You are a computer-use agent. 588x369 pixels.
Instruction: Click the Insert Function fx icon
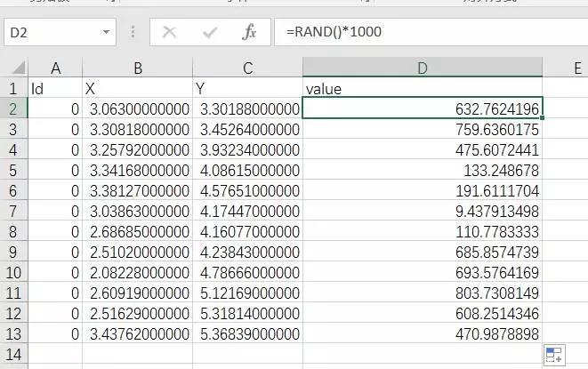249,32
